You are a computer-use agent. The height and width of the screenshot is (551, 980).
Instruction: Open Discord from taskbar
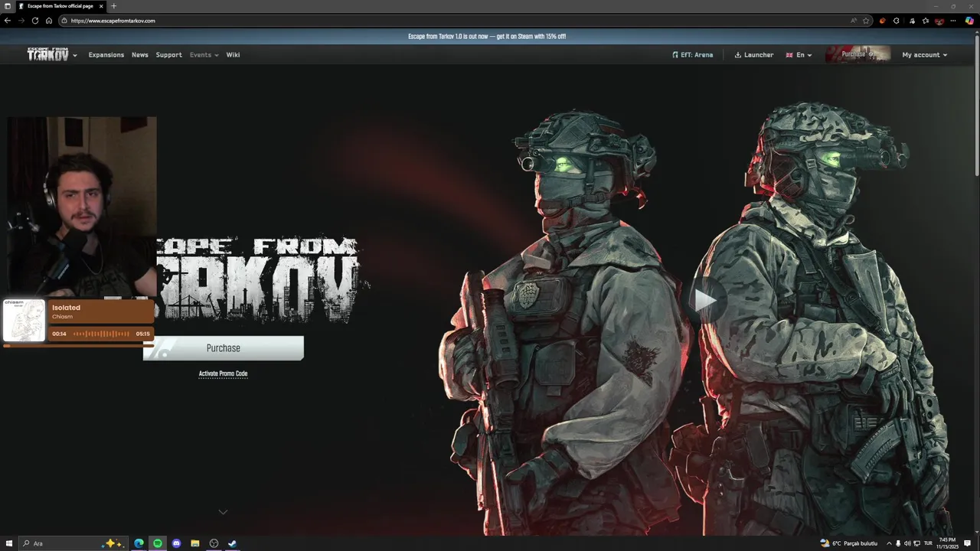pos(176,543)
